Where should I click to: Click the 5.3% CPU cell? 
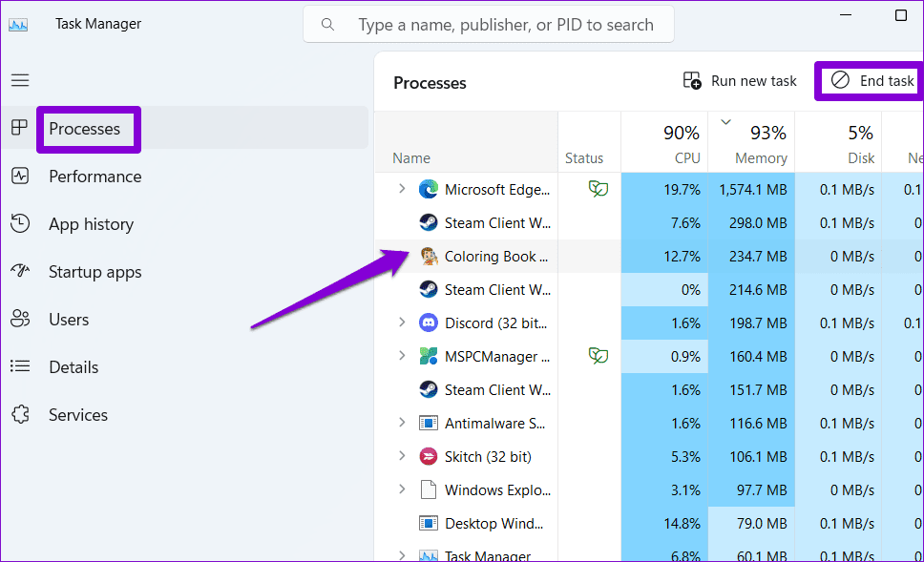[664, 456]
